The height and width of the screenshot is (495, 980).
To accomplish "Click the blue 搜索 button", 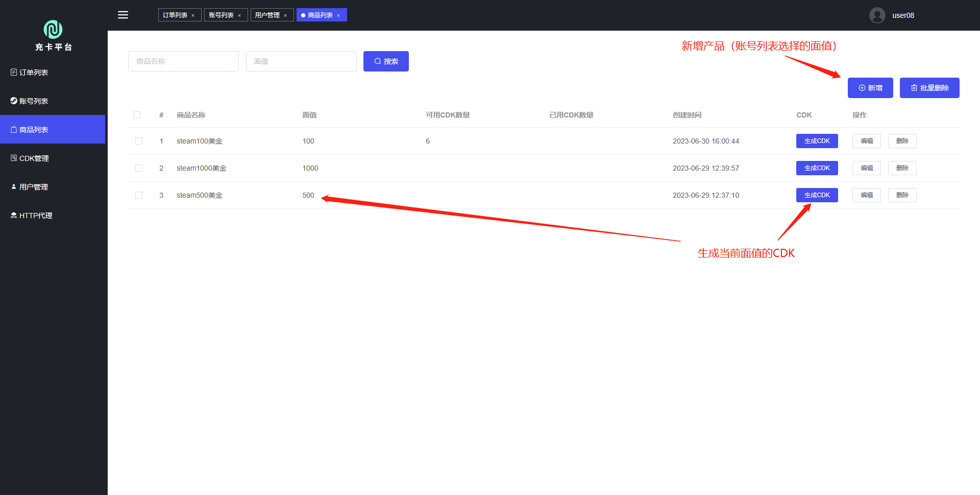I will click(386, 61).
